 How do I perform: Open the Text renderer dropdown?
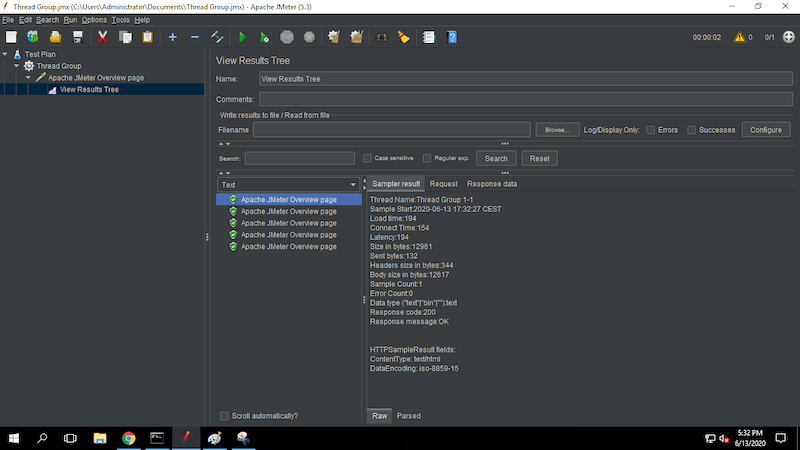click(x=288, y=185)
